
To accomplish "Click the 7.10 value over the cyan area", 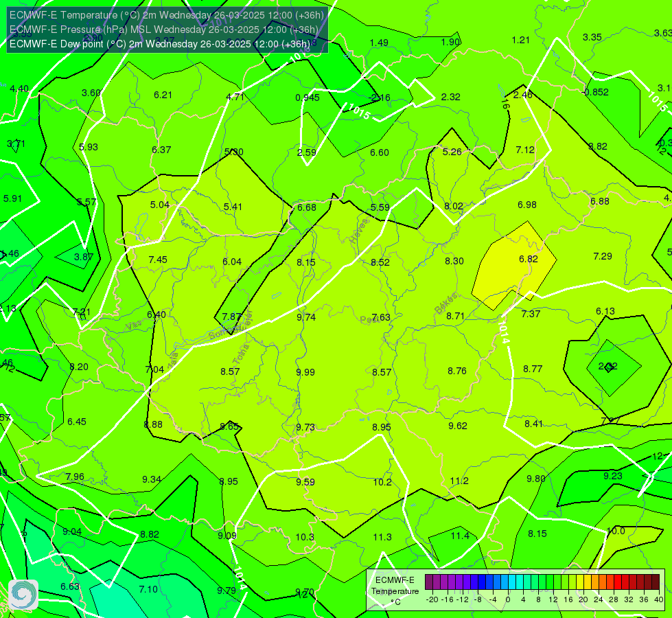I will (148, 589).
